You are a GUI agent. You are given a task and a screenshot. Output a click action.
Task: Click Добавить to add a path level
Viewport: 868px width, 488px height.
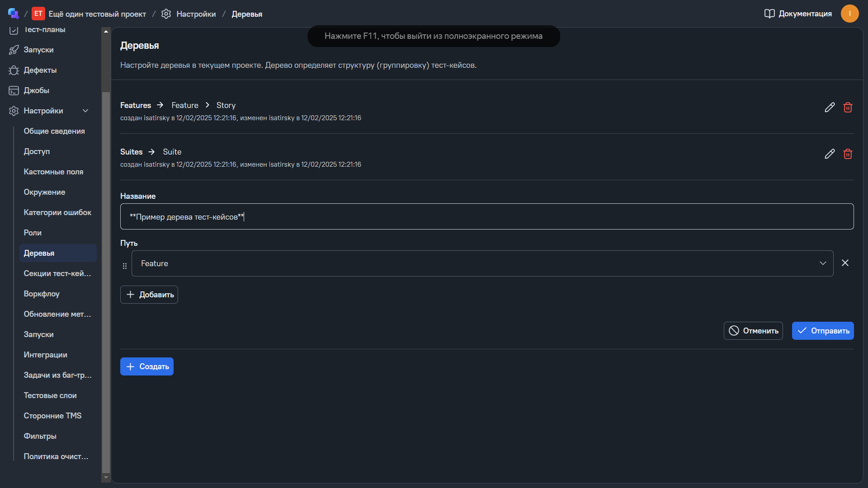click(149, 295)
